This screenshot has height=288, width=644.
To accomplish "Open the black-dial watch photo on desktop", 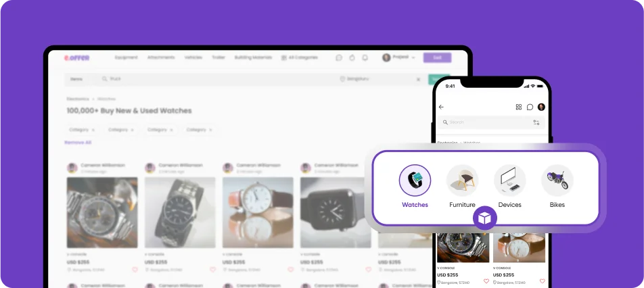I will [x=180, y=212].
